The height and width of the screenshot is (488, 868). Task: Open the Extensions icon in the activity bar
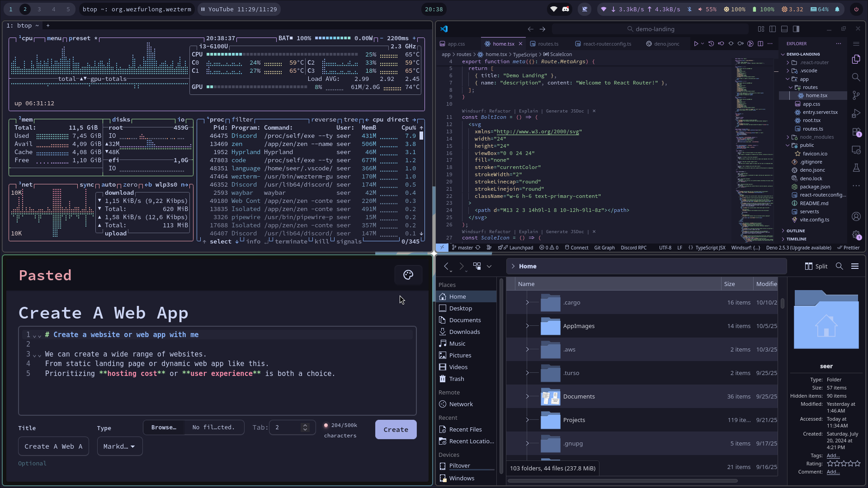[x=857, y=132]
